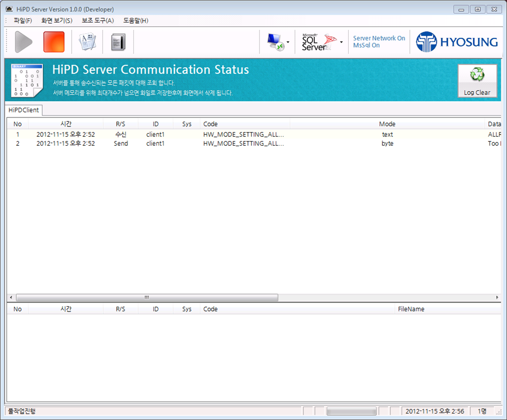This screenshot has width=507, height=420.
Task: Maximize the HiPD Server window
Action: click(478, 9)
